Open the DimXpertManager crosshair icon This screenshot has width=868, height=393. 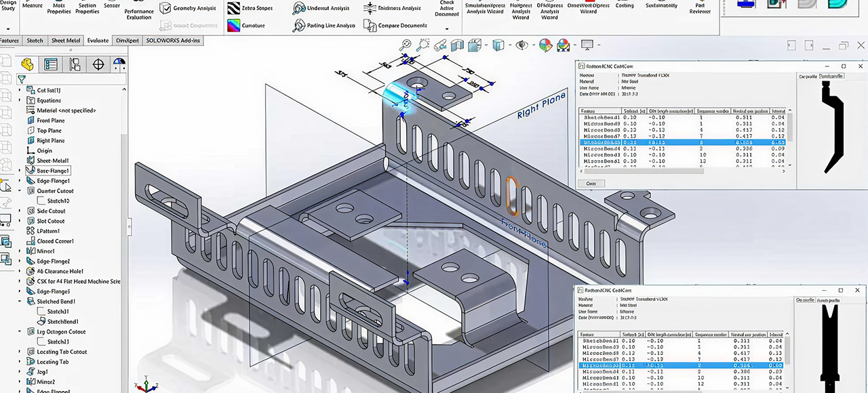[98, 64]
